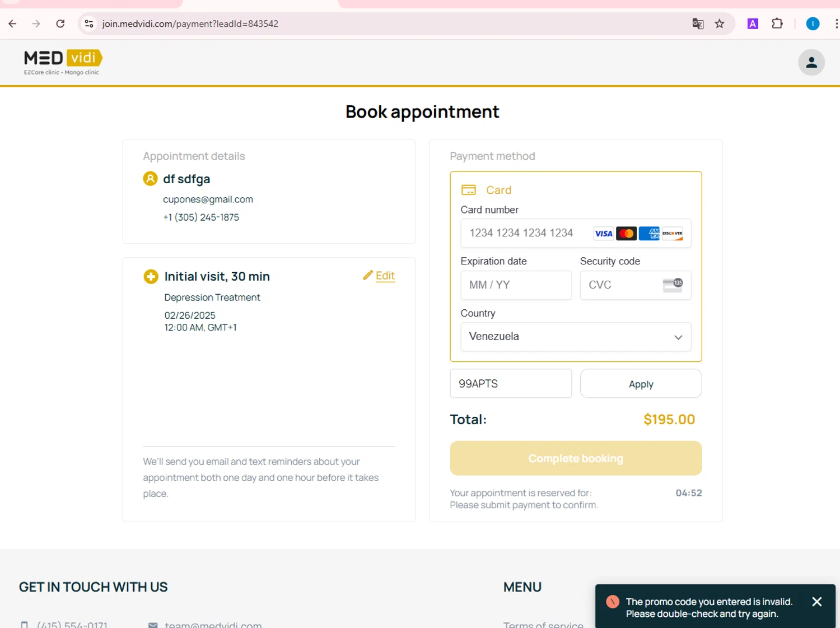Open the browser extensions puzzle menu

[777, 24]
